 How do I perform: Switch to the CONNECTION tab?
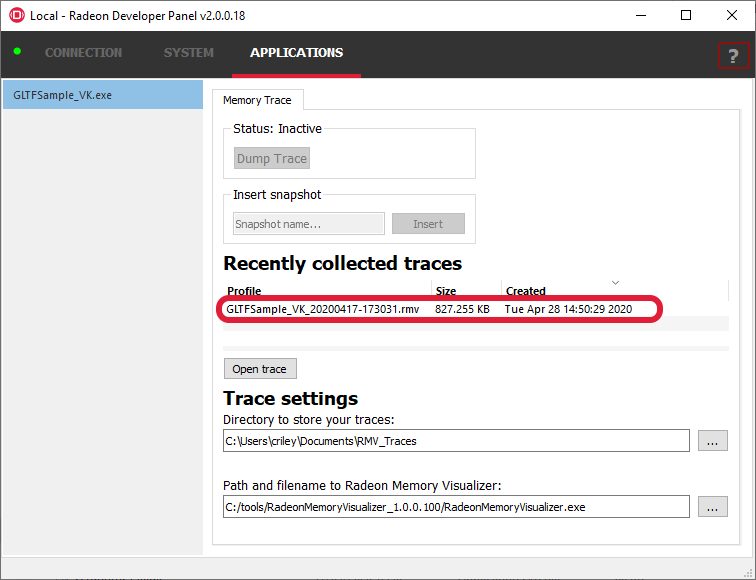pyautogui.click(x=83, y=53)
